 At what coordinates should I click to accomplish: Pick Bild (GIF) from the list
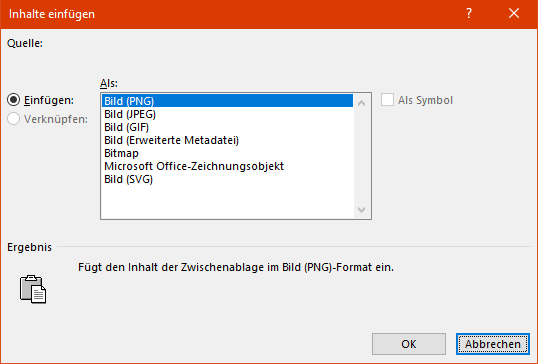point(227,127)
